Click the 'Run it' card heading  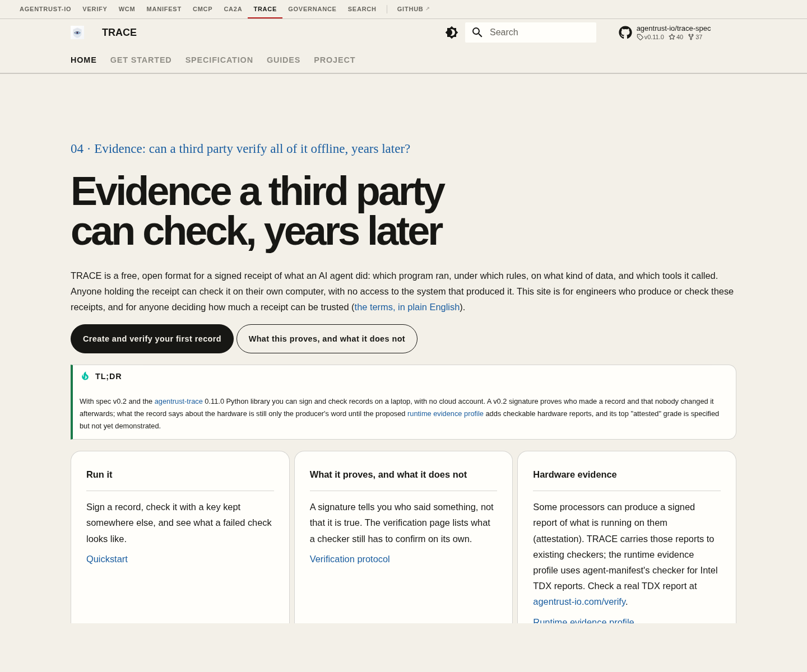[x=99, y=474]
